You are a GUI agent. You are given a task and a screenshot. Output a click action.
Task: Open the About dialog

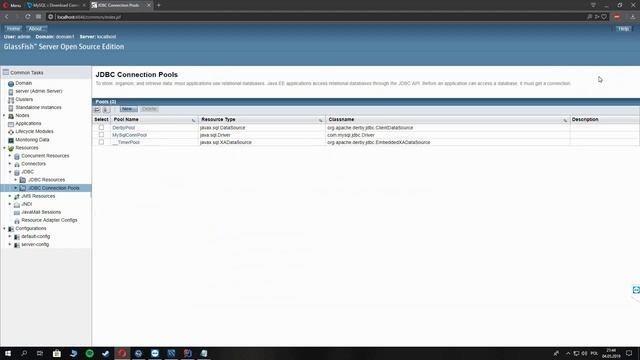(35, 29)
